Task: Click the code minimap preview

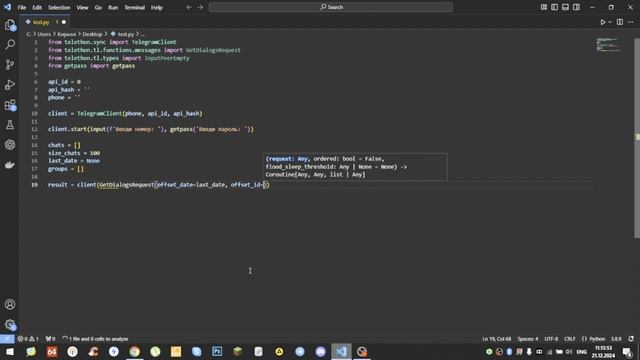Action: pyautogui.click(x=608, y=44)
